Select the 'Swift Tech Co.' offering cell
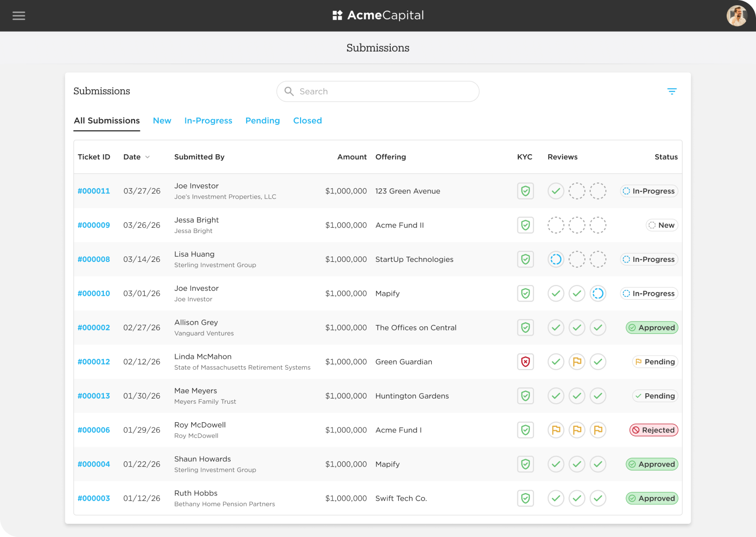 coord(401,498)
